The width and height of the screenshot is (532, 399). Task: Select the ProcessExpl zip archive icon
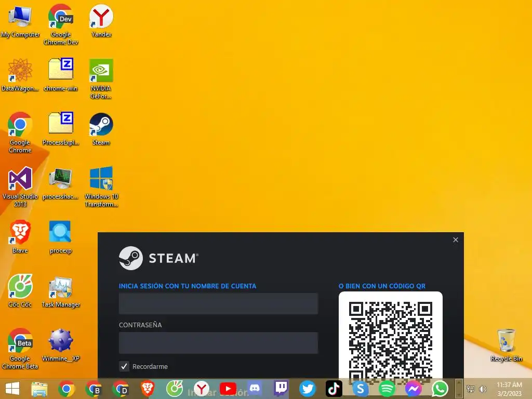(61, 129)
